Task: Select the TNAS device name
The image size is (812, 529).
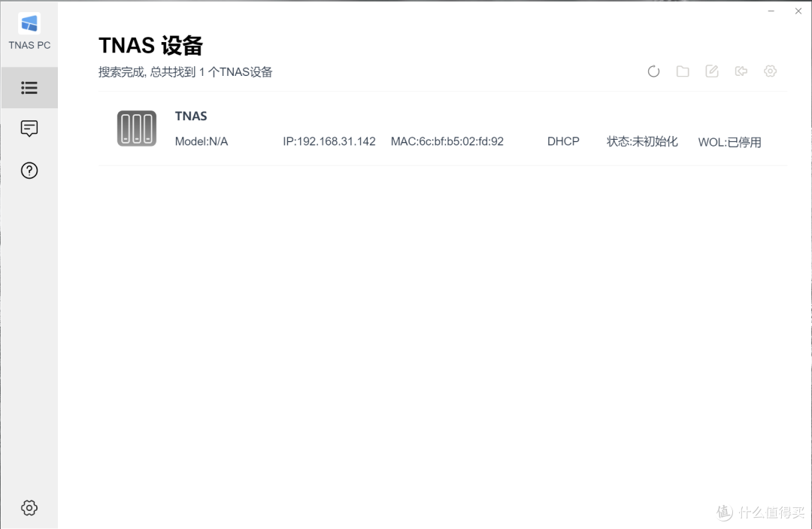Action: [191, 116]
